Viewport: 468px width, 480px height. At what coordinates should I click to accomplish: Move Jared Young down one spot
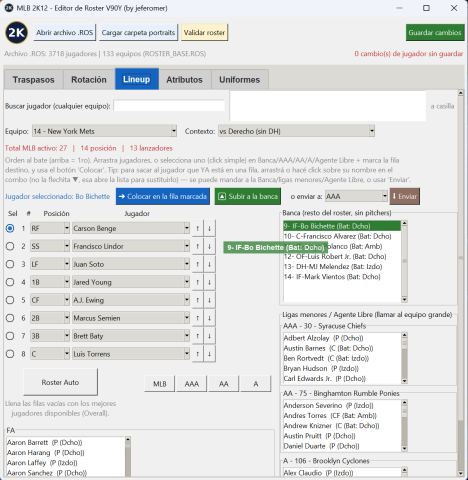pos(209,282)
